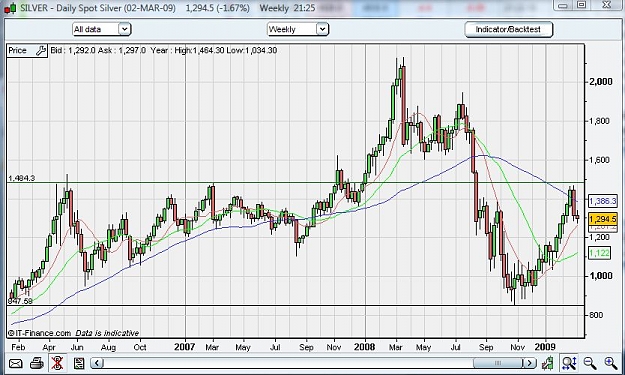Click the 1,122 green moving average label
Image resolution: width=625 pixels, height=375 pixels.
point(599,253)
